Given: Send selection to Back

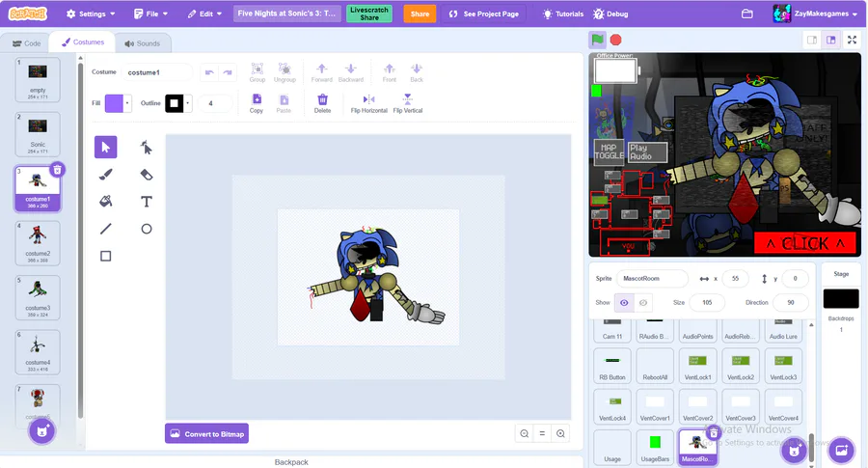Looking at the screenshot, I should coord(417,72).
